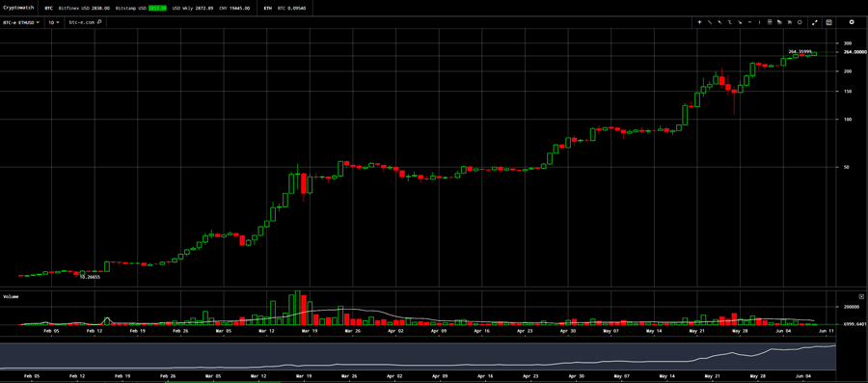Screen dimensions: 868x383
Task: Click the Jun 11 date axis label
Action: pyautogui.click(x=827, y=330)
